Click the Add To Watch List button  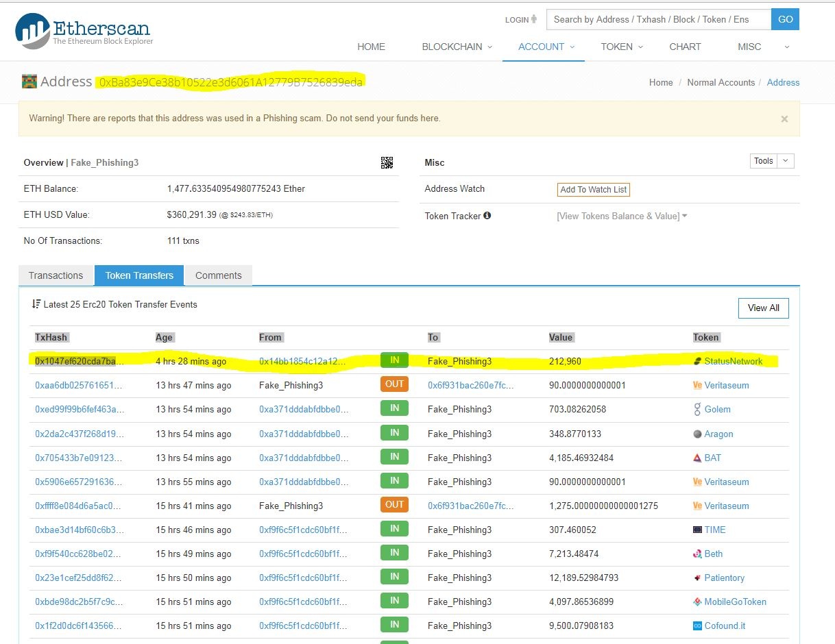pos(593,190)
